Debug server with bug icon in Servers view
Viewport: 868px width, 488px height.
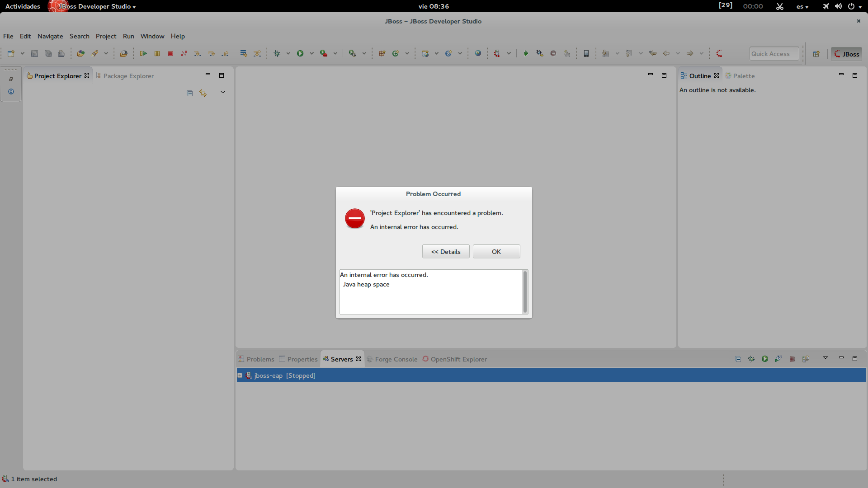(x=751, y=359)
